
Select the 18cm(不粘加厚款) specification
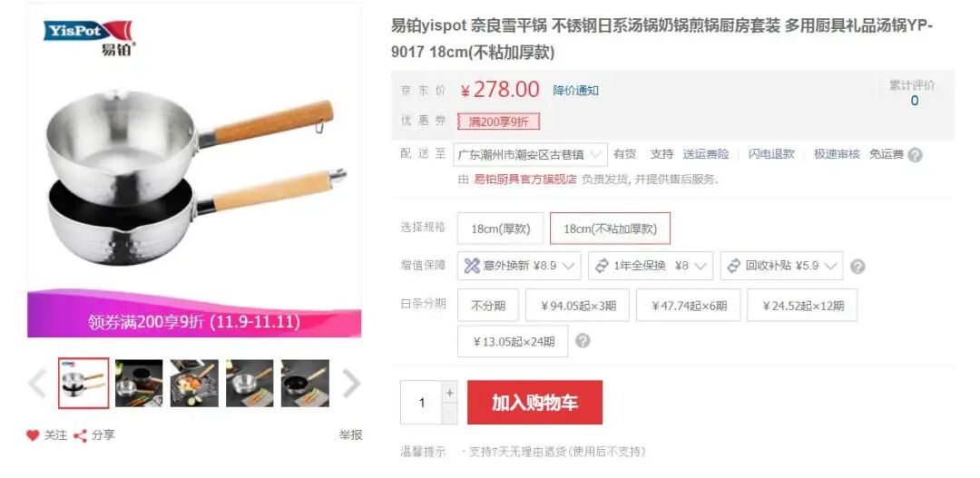610,229
